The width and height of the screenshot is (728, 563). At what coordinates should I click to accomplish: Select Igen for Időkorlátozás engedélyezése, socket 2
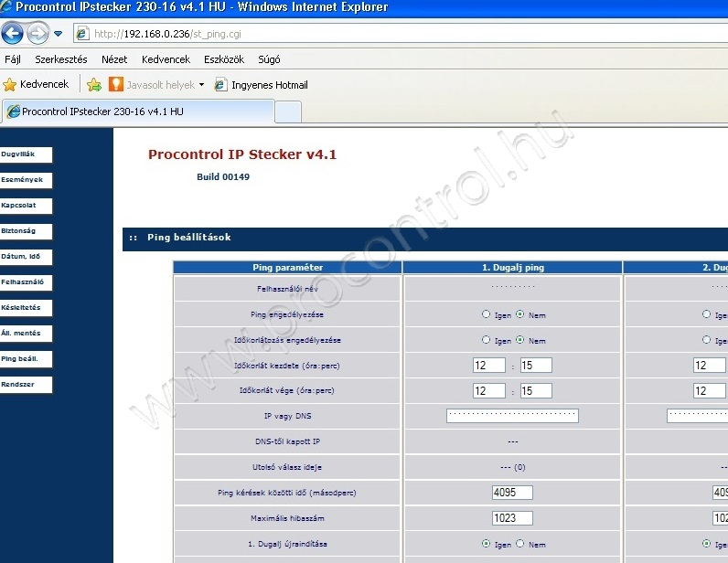coord(706,340)
